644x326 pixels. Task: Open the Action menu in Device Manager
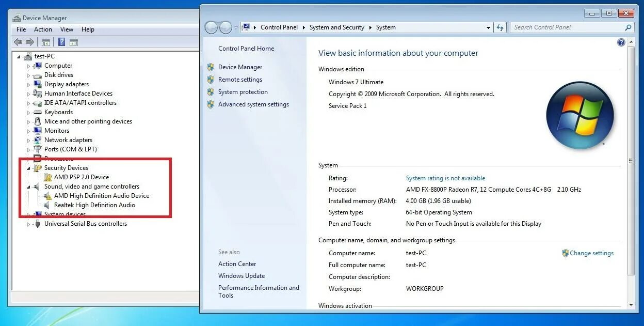click(x=43, y=29)
